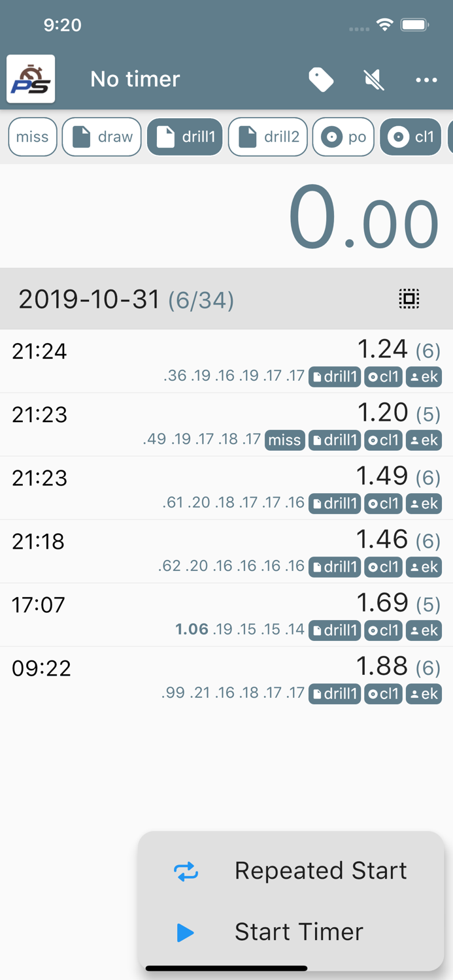Unmute the crossed-out speaker icon
453x980 pixels.
[373, 79]
